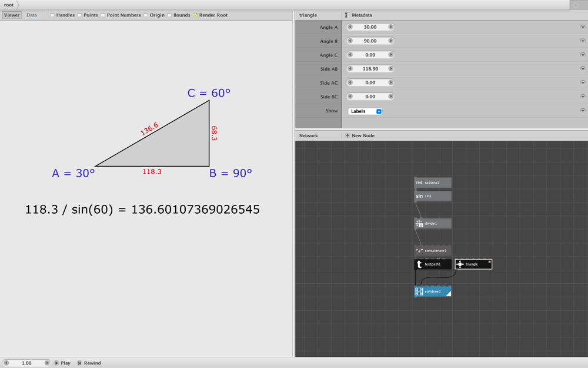Screen dimensions: 588x368
Task: Decrease Angle B with left arrow
Action: click(350, 41)
